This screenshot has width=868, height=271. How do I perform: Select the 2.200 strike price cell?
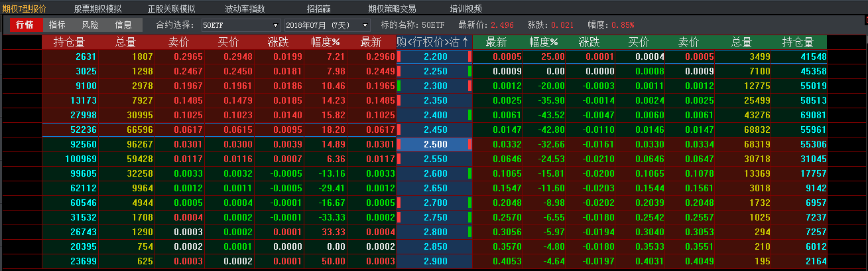point(434,56)
